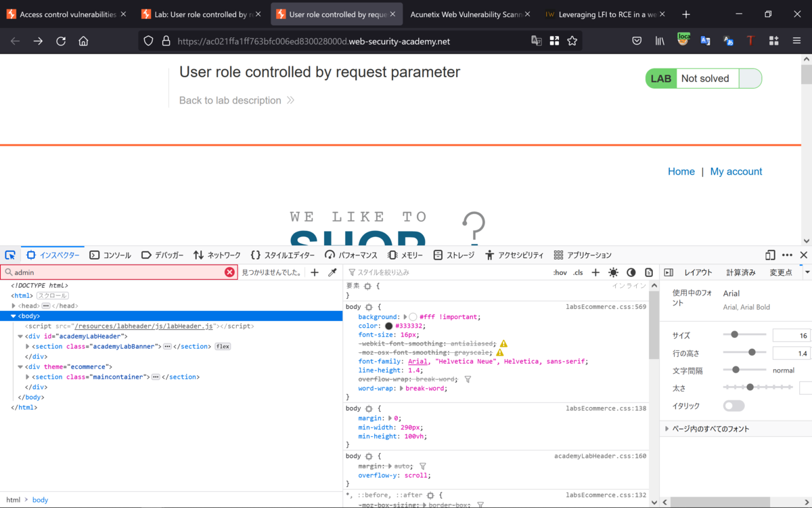This screenshot has width=812, height=508.
Task: Switch to the ネットワーク tab
Action: pos(217,255)
